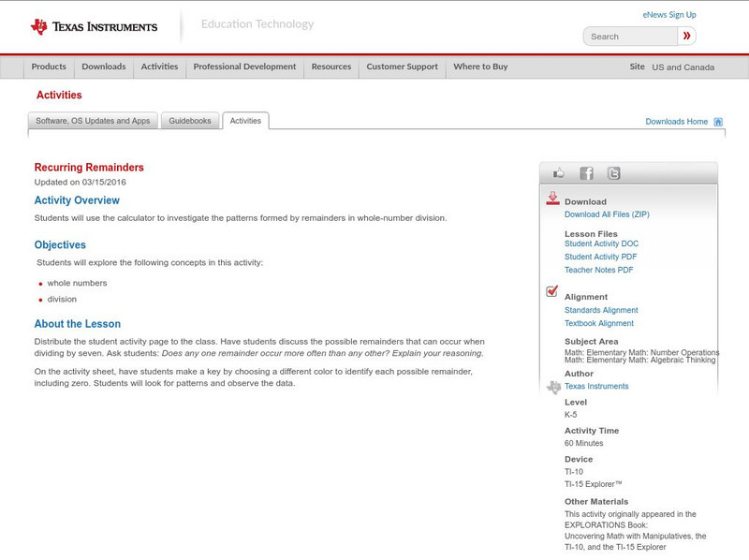The image size is (749, 560).
Task: Open Standards Alignment link
Action: click(601, 310)
